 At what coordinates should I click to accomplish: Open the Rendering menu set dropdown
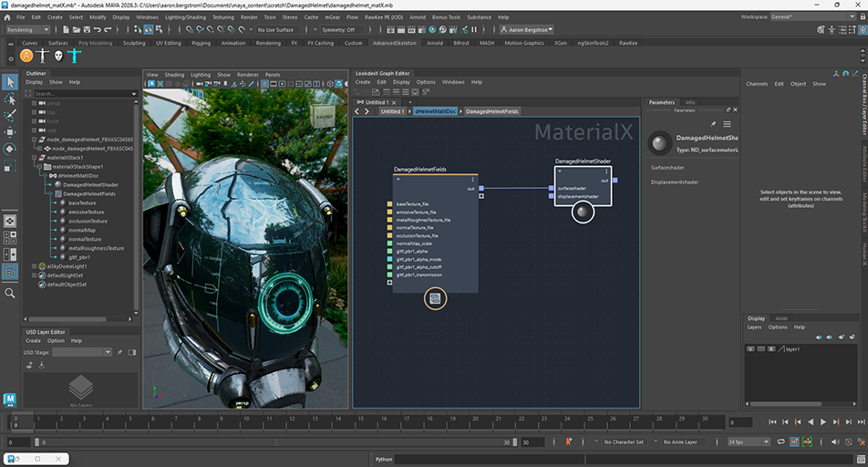(x=27, y=30)
